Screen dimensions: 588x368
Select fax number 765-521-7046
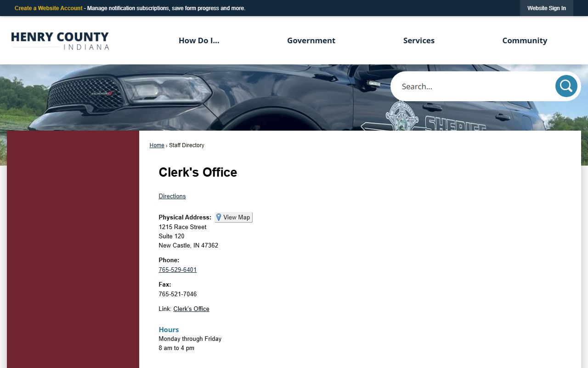(x=178, y=294)
